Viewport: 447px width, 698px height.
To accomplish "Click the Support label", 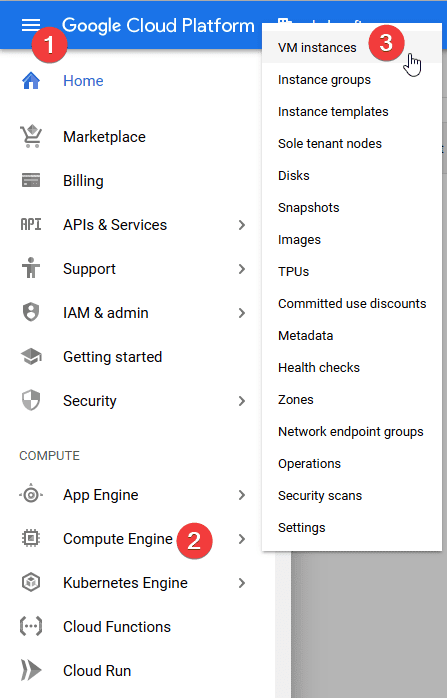I will coord(89,269).
